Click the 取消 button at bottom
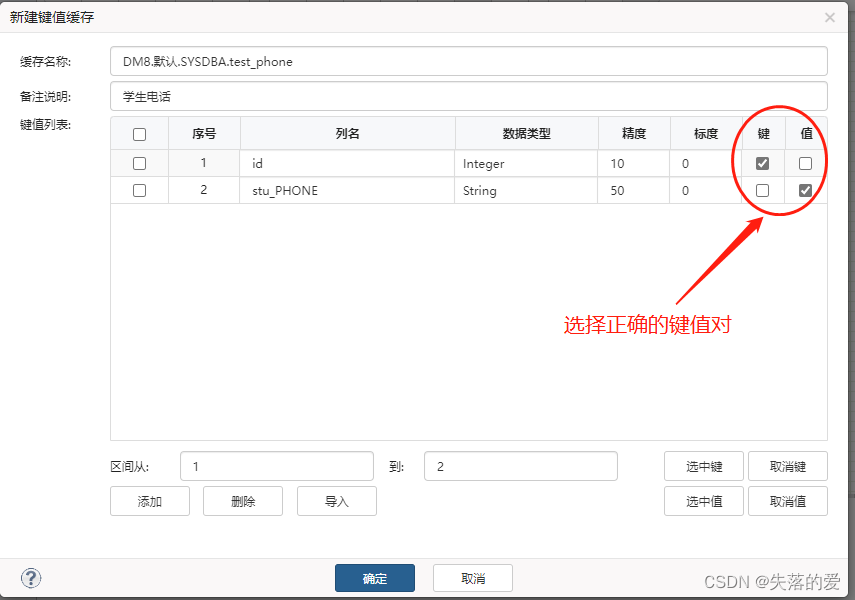The image size is (855, 600). pos(473,578)
